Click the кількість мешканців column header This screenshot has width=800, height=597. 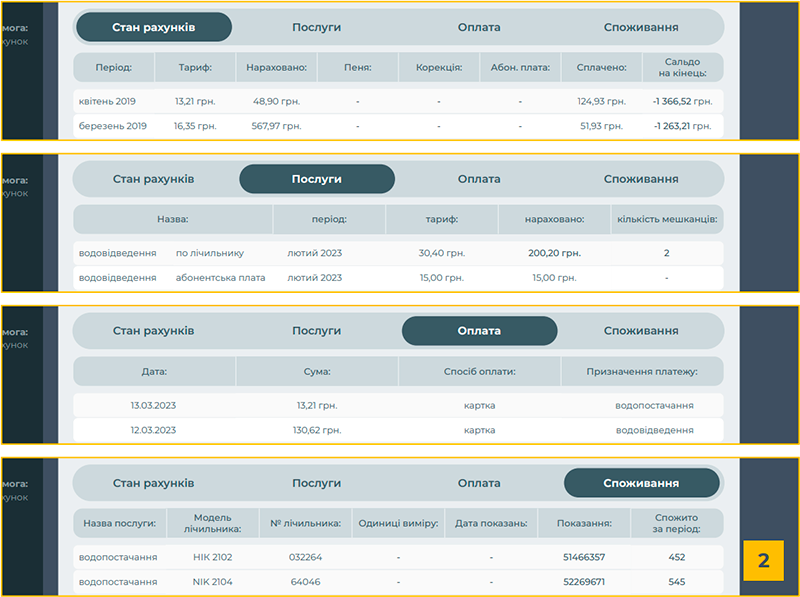coord(667,219)
